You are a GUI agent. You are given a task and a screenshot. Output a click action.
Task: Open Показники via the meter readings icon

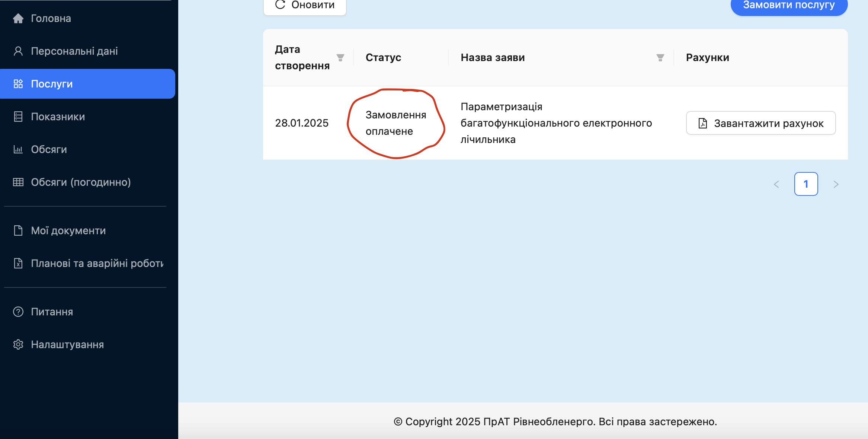tap(19, 117)
